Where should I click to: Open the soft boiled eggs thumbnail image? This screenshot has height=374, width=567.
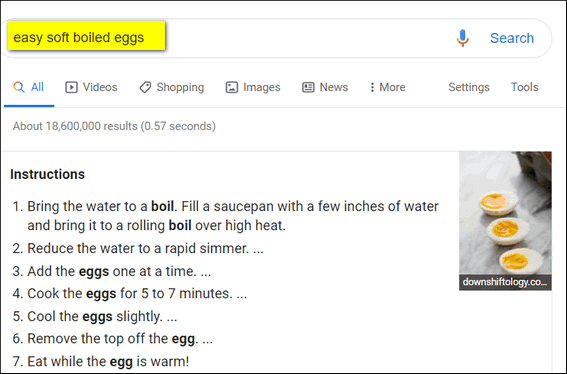pyautogui.click(x=505, y=213)
